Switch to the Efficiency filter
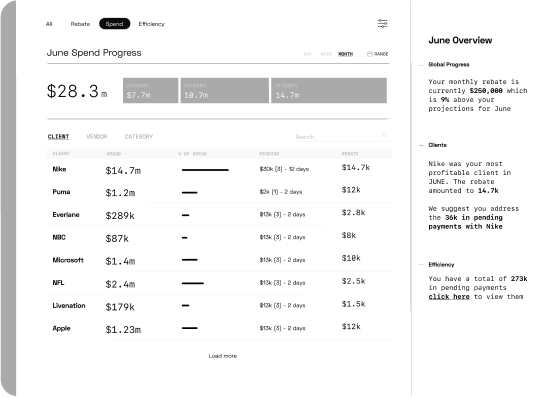The height and width of the screenshot is (397, 541). [x=151, y=24]
